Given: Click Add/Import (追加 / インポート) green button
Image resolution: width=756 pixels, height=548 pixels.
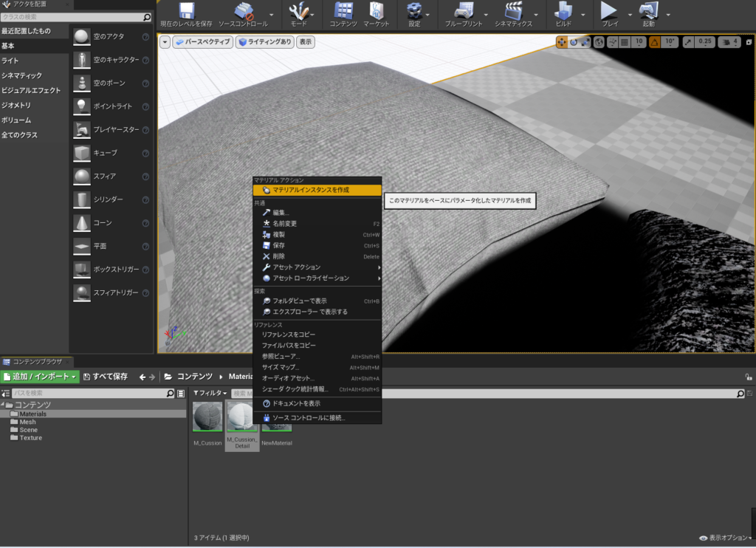Looking at the screenshot, I should coord(40,377).
